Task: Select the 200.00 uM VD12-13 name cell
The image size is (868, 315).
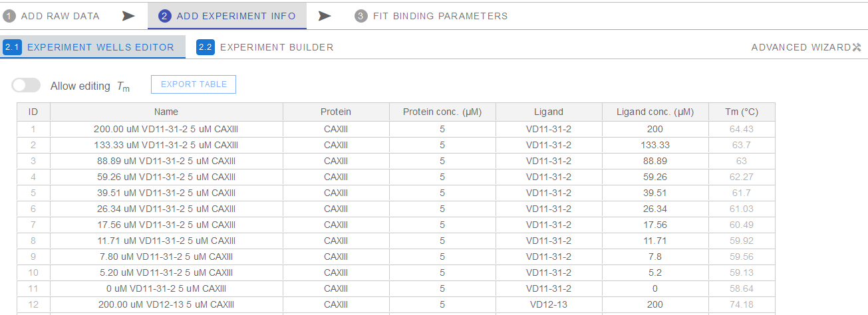Action: [166, 304]
